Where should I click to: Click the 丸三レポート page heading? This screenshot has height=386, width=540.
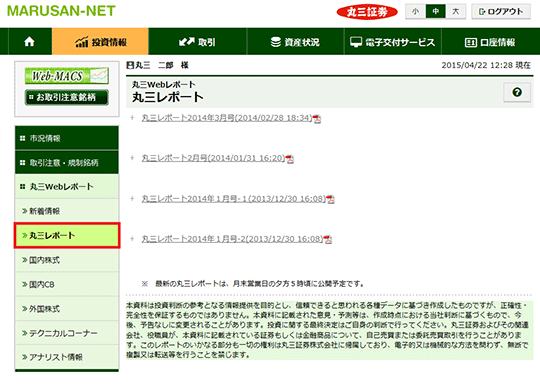[x=168, y=97]
